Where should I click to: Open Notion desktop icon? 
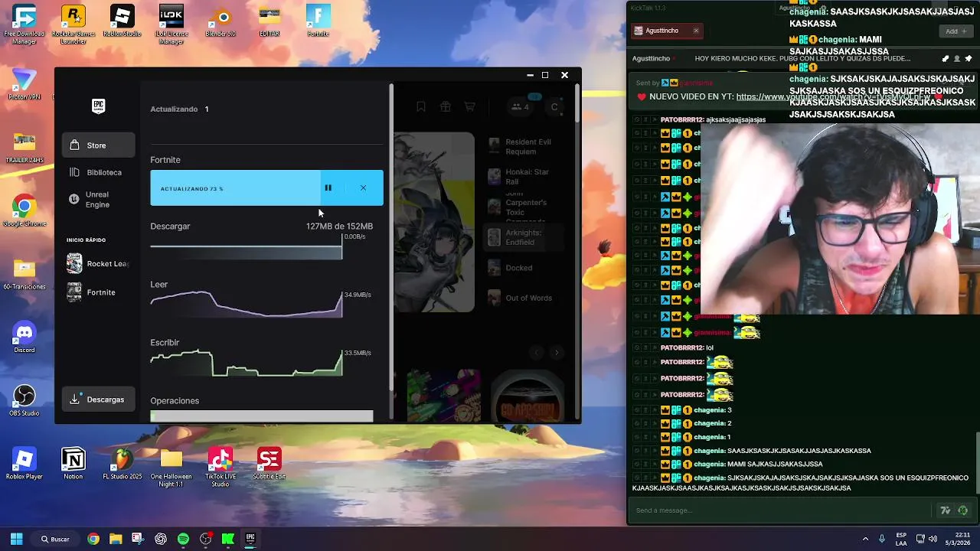73,463
